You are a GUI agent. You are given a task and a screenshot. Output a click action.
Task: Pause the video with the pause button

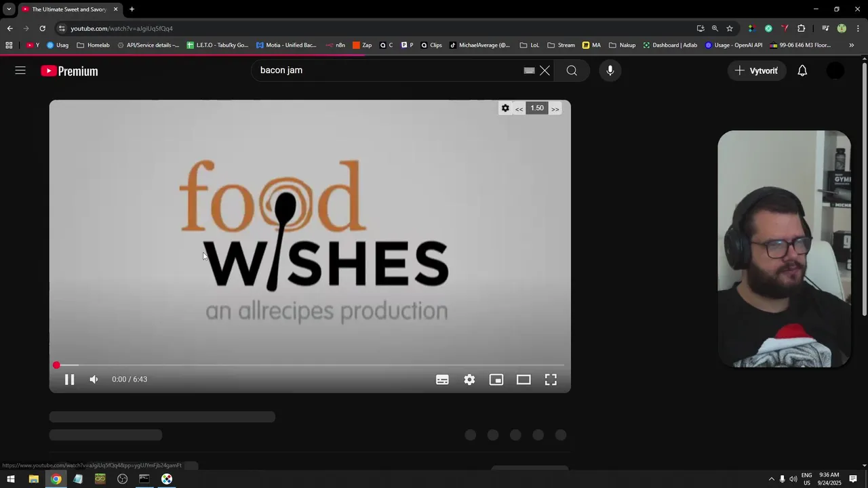[69, 380]
